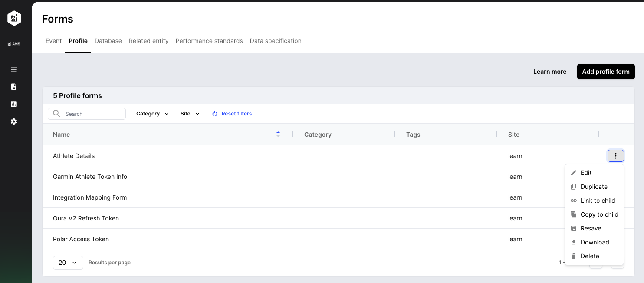Switch to the Database tab

108,41
